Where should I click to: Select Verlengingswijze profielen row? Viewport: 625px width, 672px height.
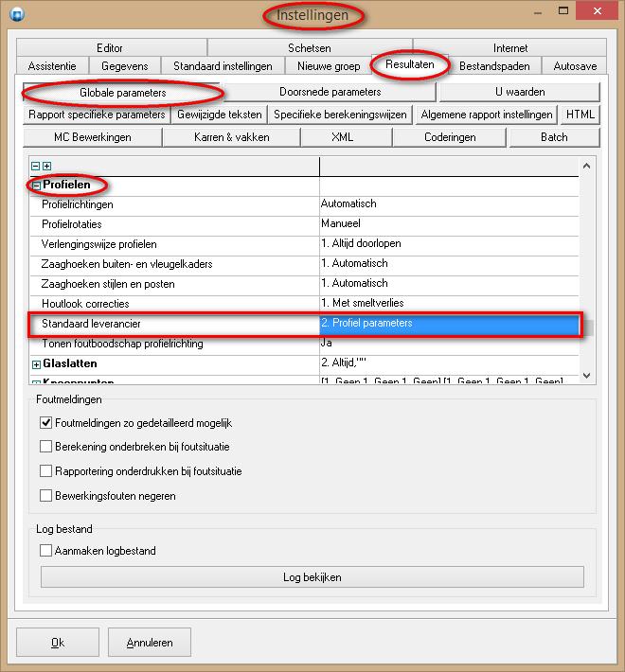[304, 244]
